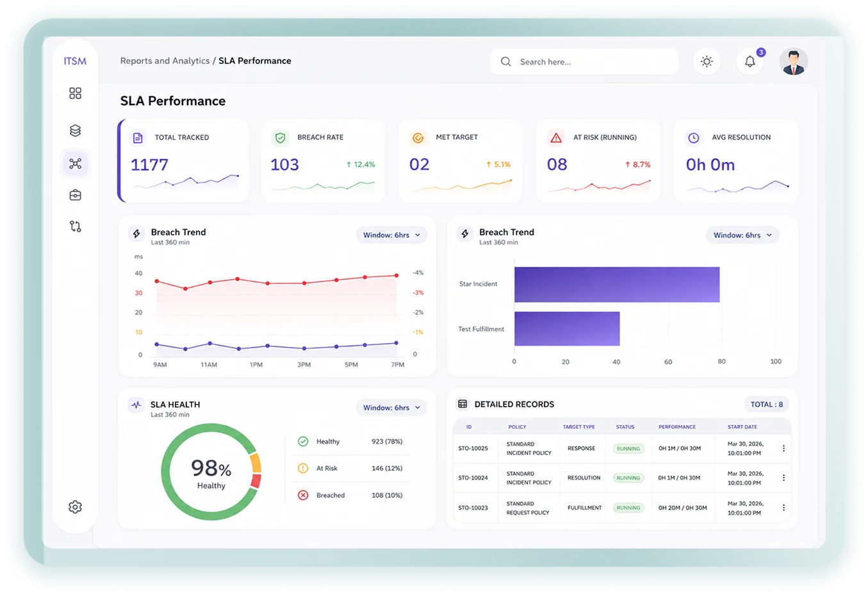The image size is (868, 596).
Task: Click the FULFILLMENT target type cell
Action: click(584, 508)
